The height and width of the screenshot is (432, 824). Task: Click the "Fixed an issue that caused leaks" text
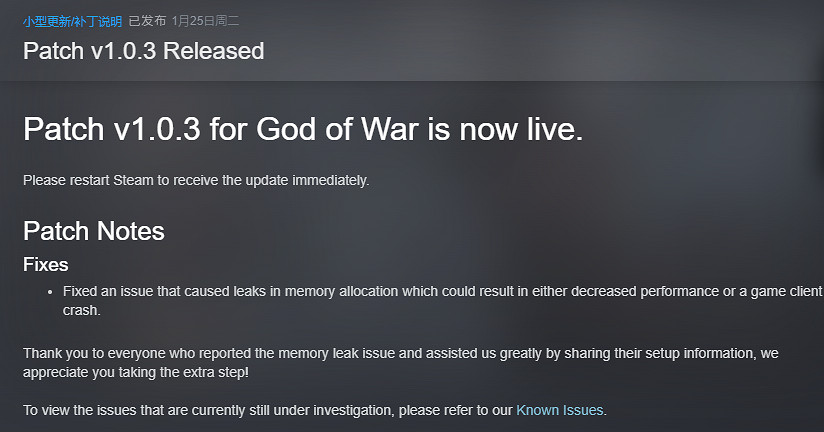click(160, 291)
